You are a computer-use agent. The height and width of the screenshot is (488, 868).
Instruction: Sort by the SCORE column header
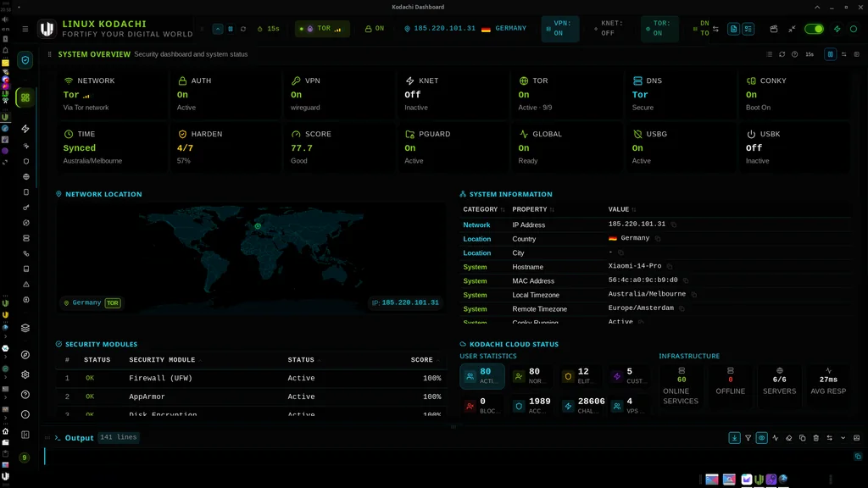coord(426,359)
